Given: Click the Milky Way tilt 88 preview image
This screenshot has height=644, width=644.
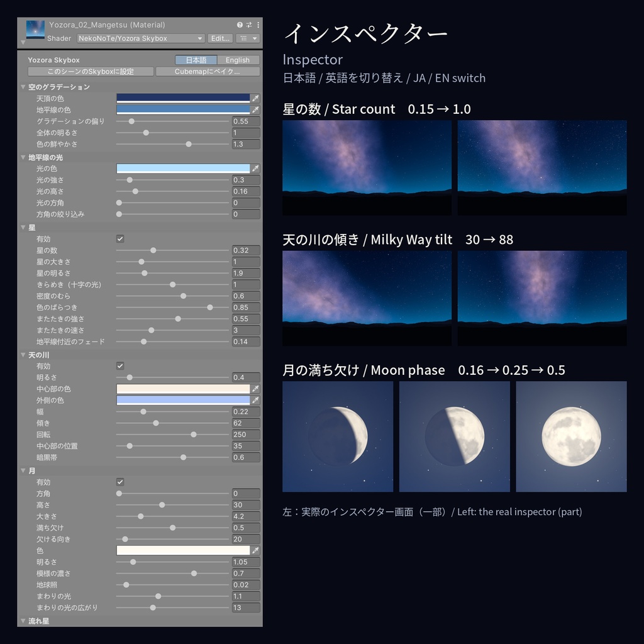Looking at the screenshot, I should [542, 298].
